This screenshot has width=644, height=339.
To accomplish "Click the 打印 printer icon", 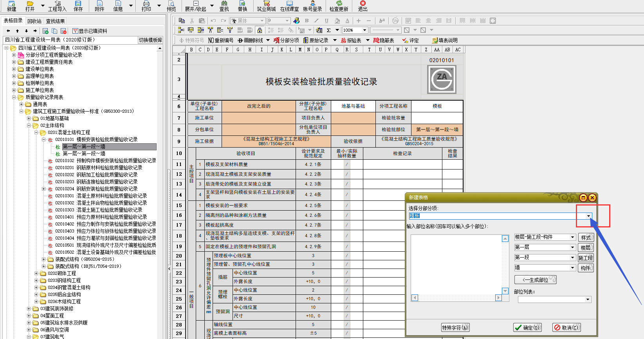I will [x=146, y=4].
